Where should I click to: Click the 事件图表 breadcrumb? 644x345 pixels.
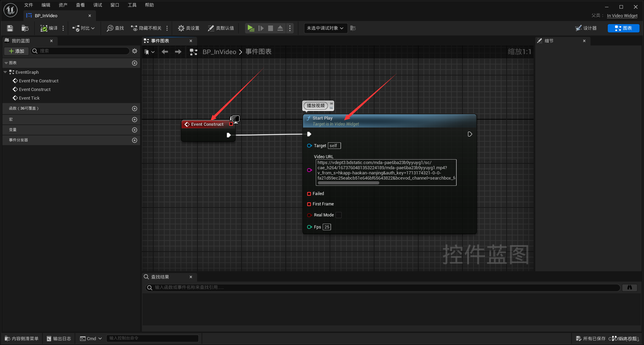tap(258, 52)
